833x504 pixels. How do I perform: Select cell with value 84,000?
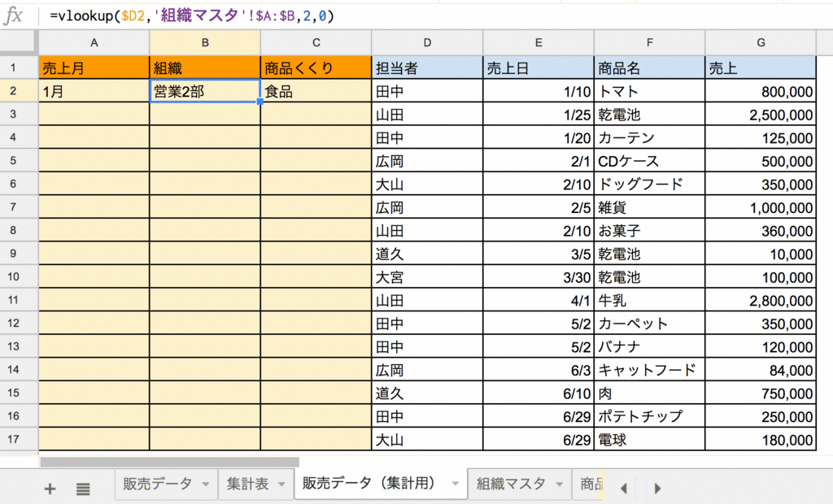tap(761, 370)
